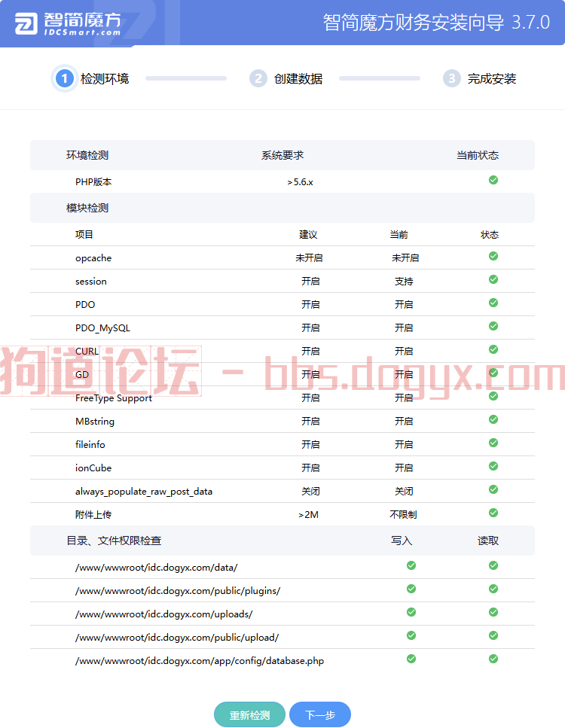The width and height of the screenshot is (565, 728).
Task: Click the always_populate_raw_post_data row label
Action: [144, 492]
